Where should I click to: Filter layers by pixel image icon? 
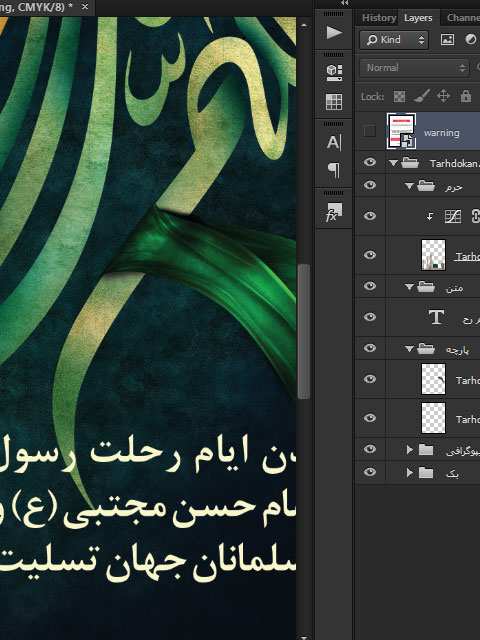447,40
